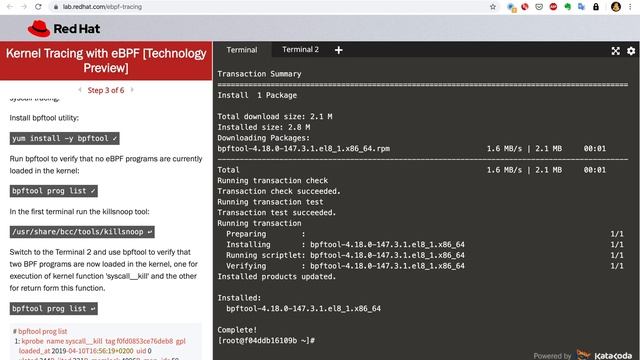Screen dimensions: 640x360
Task: Click 'Install bpftool utility:' text
Action: click(x=44, y=118)
